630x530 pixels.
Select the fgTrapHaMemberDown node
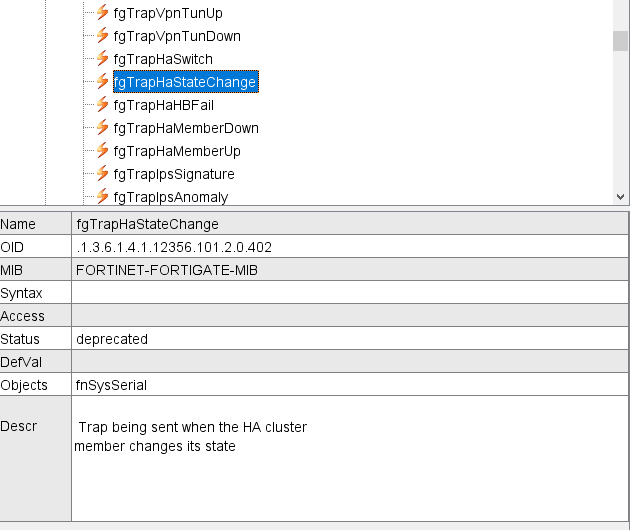click(x=186, y=128)
